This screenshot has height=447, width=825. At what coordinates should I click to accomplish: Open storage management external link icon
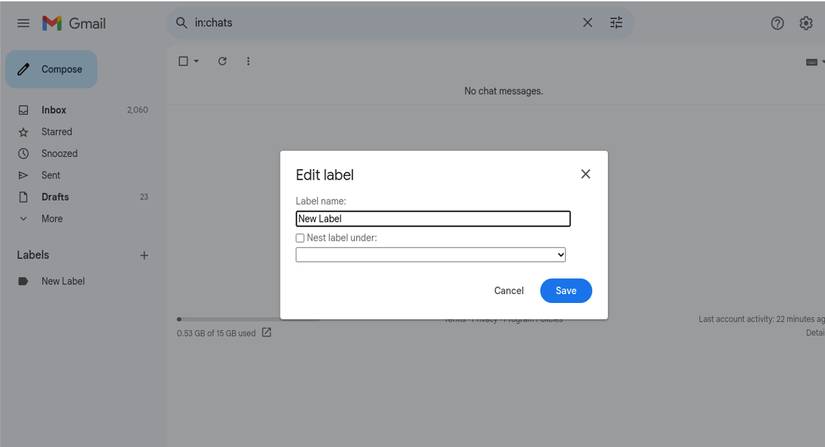pyautogui.click(x=267, y=333)
